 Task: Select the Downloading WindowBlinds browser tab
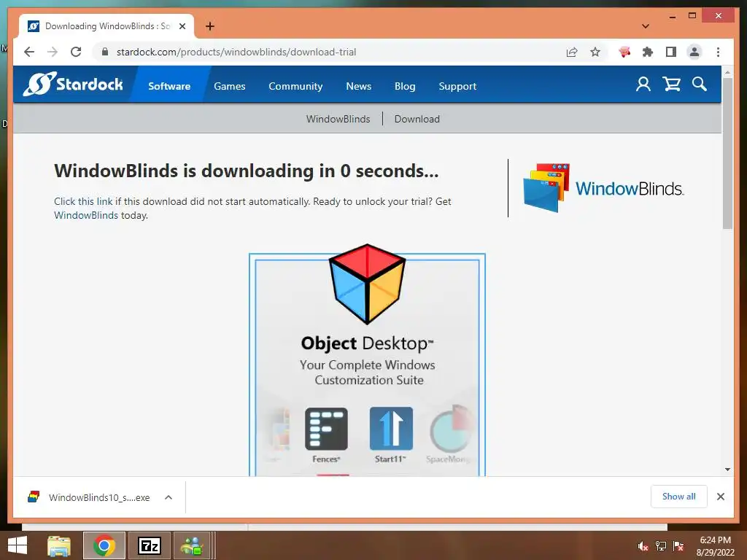click(x=107, y=26)
